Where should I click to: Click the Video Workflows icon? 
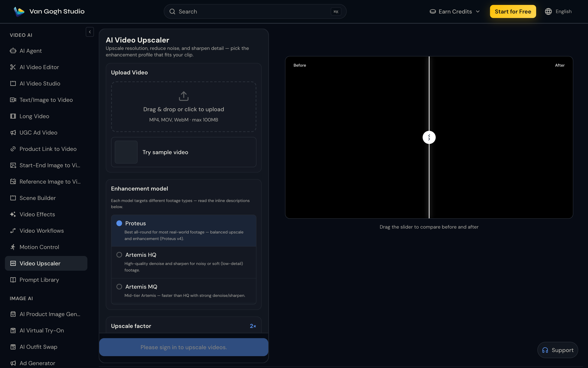tap(13, 230)
